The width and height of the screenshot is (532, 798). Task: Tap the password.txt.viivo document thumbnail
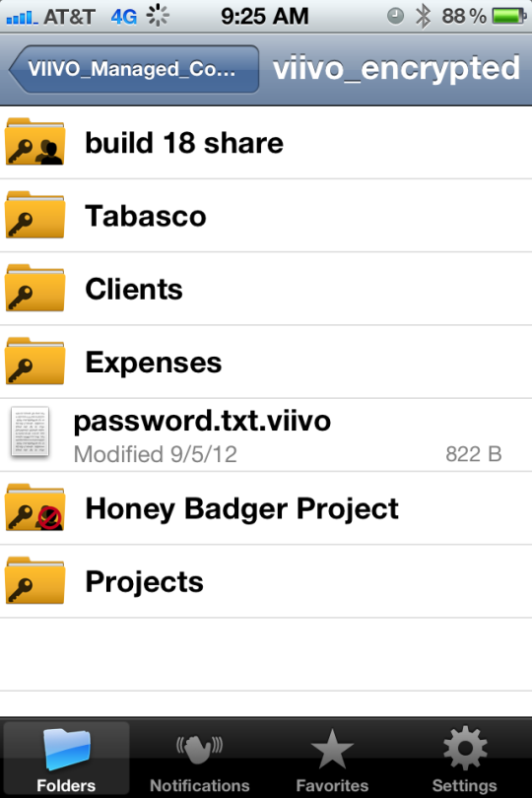(30, 432)
